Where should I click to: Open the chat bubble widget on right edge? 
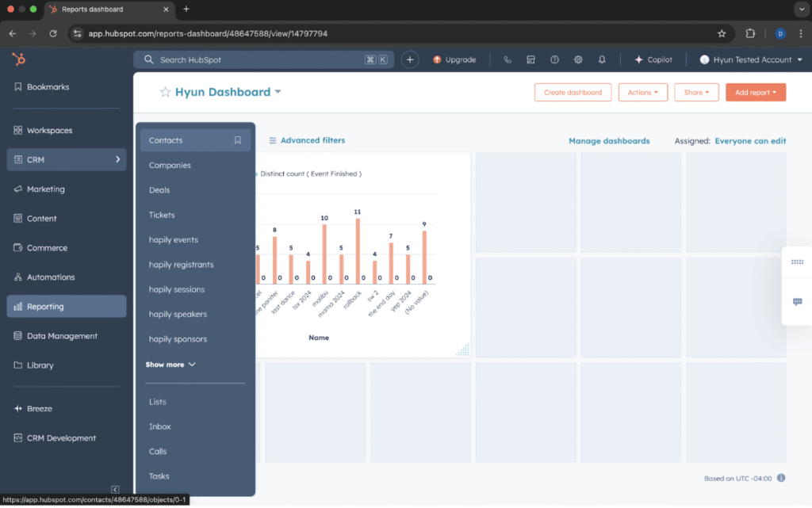[x=797, y=302]
